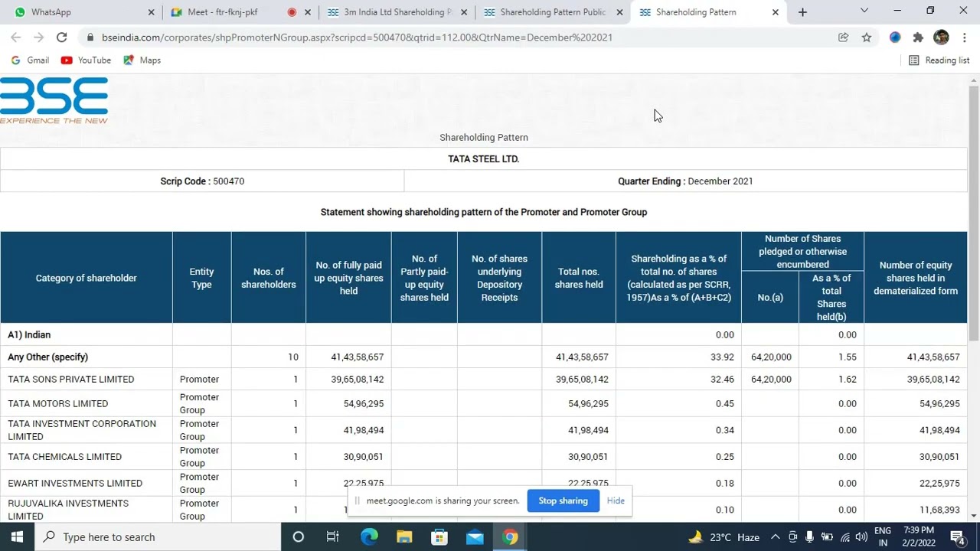Open the Gmail bookmark
This screenshot has height=551, width=980.
pyautogui.click(x=30, y=60)
